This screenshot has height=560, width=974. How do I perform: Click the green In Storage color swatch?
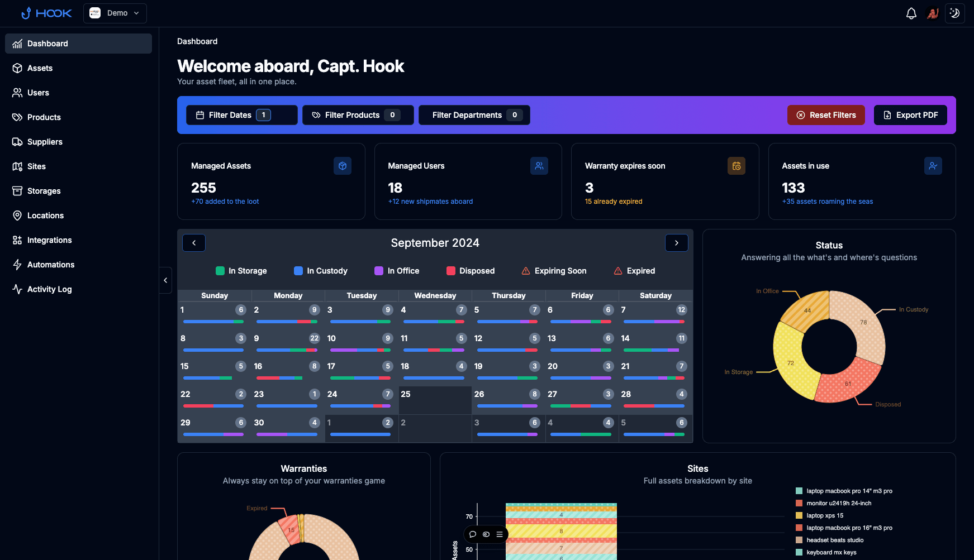point(220,271)
